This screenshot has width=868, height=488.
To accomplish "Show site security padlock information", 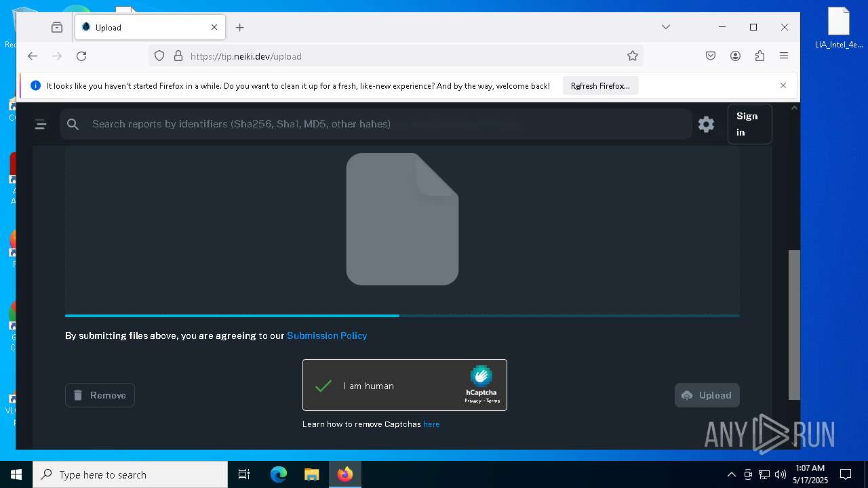I will (x=178, y=56).
